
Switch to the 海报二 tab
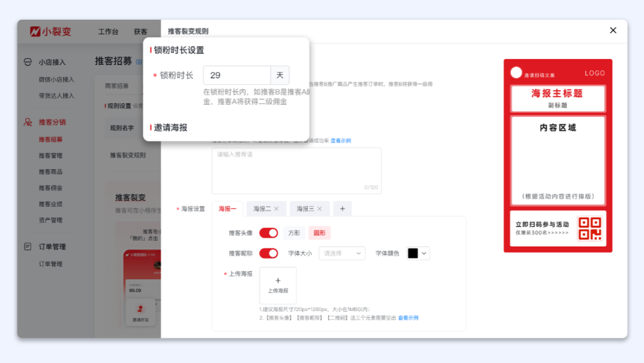pyautogui.click(x=262, y=208)
